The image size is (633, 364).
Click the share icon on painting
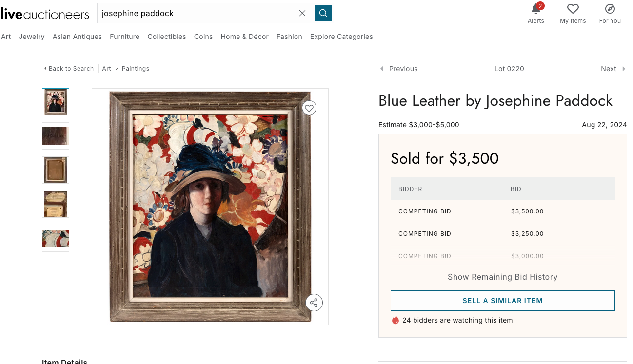click(x=314, y=302)
